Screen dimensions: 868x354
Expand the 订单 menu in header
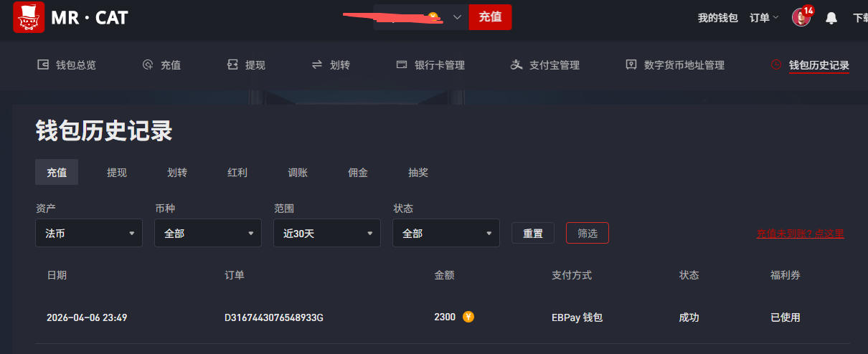coord(764,18)
